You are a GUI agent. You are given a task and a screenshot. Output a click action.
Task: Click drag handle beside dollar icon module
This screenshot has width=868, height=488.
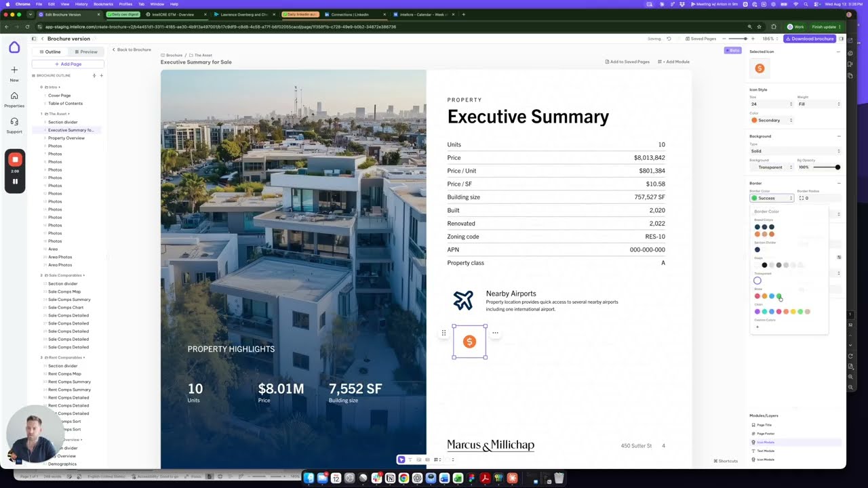(443, 333)
